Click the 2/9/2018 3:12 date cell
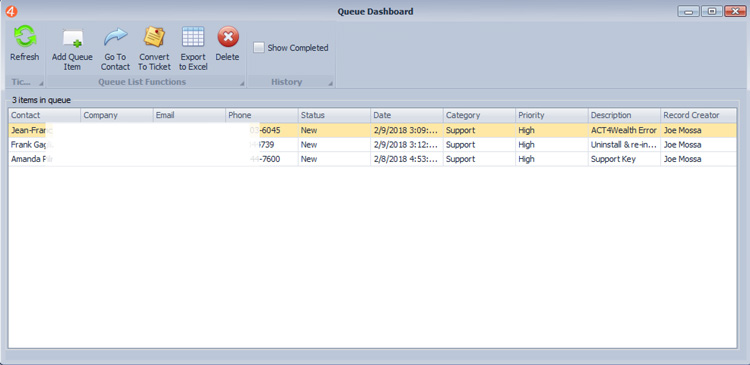Image resolution: width=750 pixels, height=365 pixels. tap(407, 144)
